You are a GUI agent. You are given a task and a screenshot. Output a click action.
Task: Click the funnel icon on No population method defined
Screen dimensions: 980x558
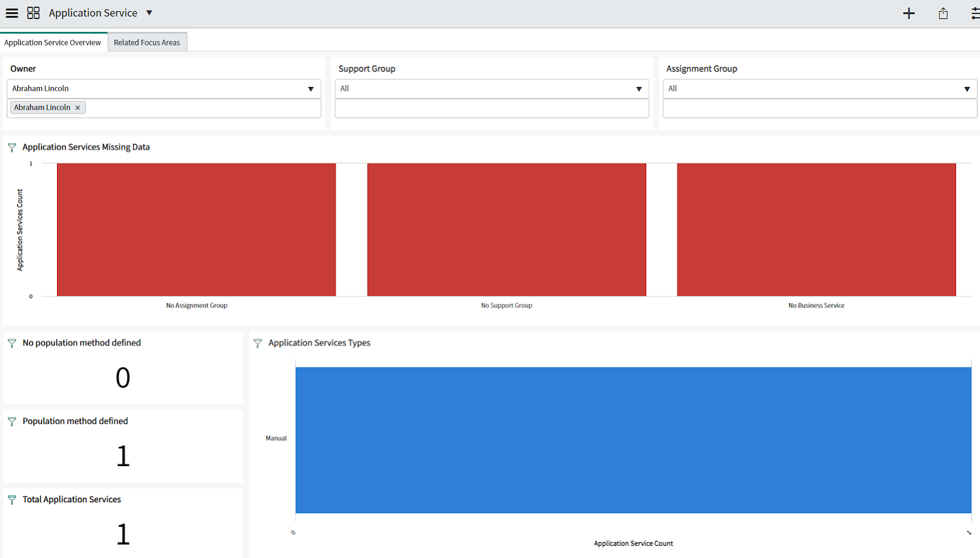point(12,343)
